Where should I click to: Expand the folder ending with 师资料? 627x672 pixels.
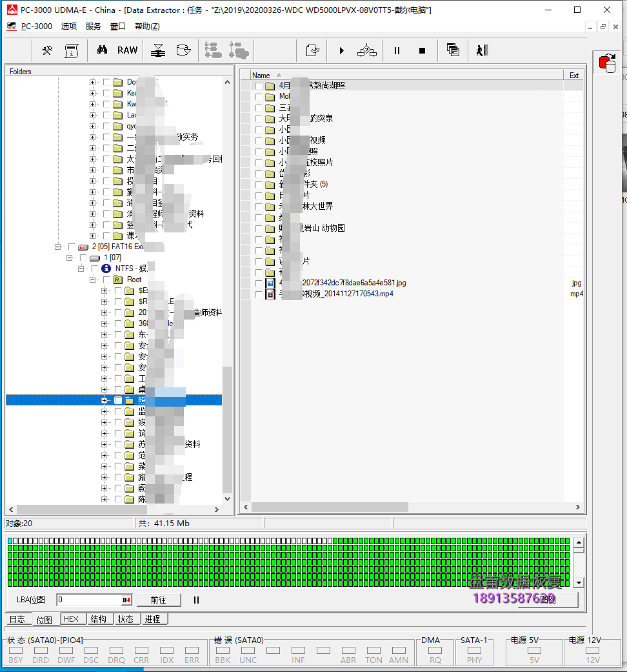tap(104, 313)
